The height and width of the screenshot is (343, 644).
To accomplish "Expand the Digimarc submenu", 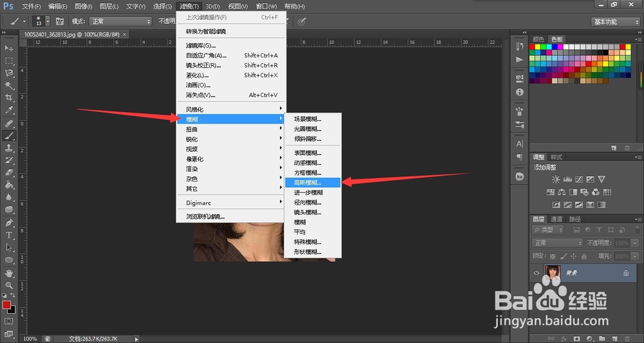I will pyautogui.click(x=231, y=203).
